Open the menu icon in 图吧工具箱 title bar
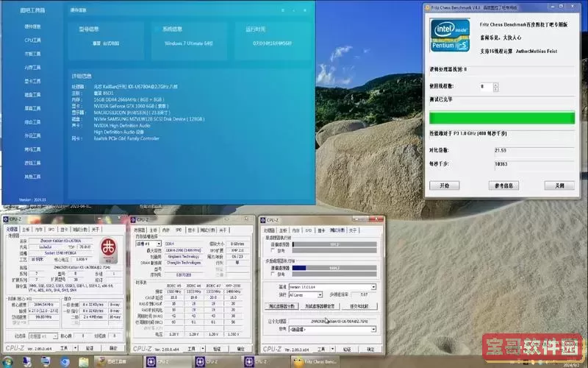The height and width of the screenshot is (368, 588). coord(283,10)
